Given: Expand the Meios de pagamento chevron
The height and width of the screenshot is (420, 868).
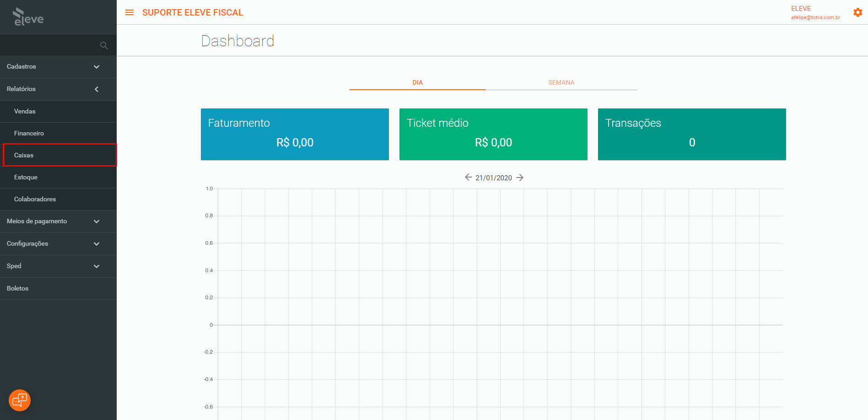Looking at the screenshot, I should point(97,221).
